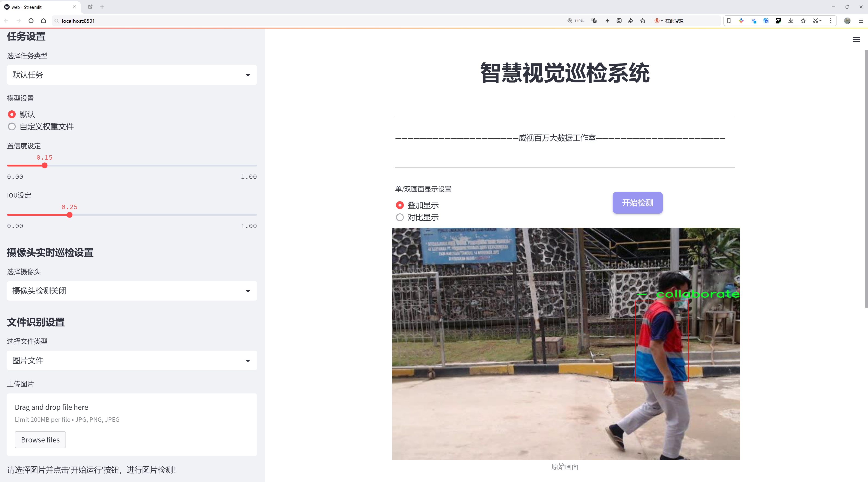Open the scissors screenshot tool
868x482 pixels.
(x=817, y=21)
